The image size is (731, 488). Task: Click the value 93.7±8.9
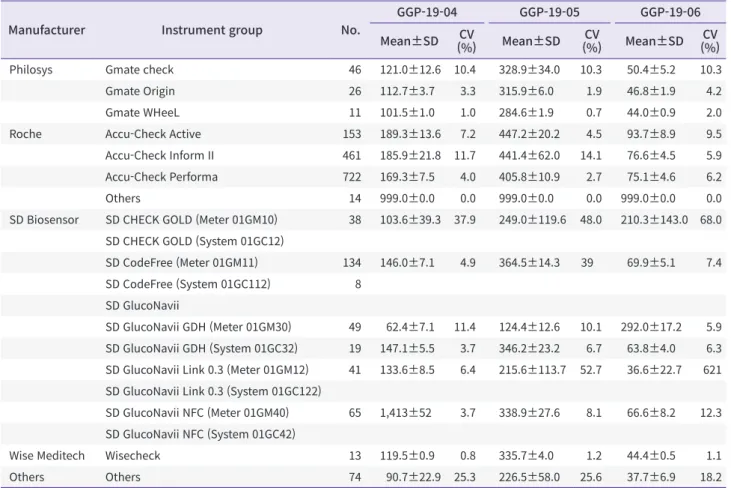pyautogui.click(x=651, y=134)
